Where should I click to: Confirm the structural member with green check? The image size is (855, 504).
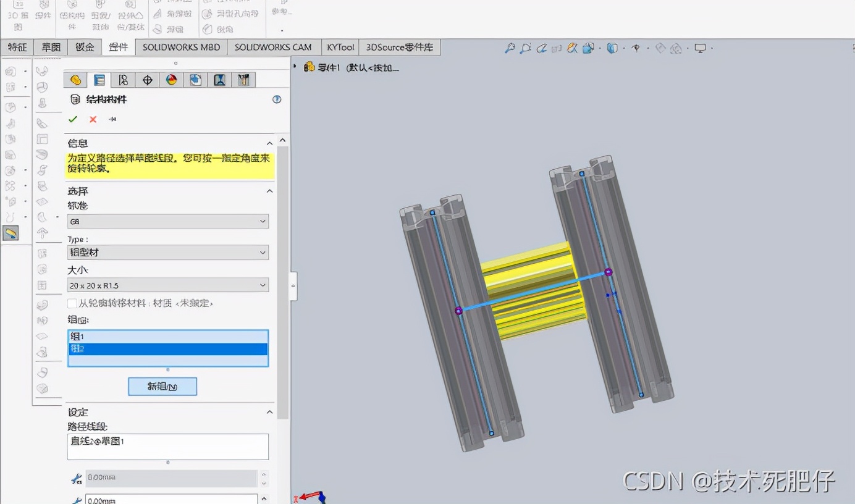click(73, 119)
